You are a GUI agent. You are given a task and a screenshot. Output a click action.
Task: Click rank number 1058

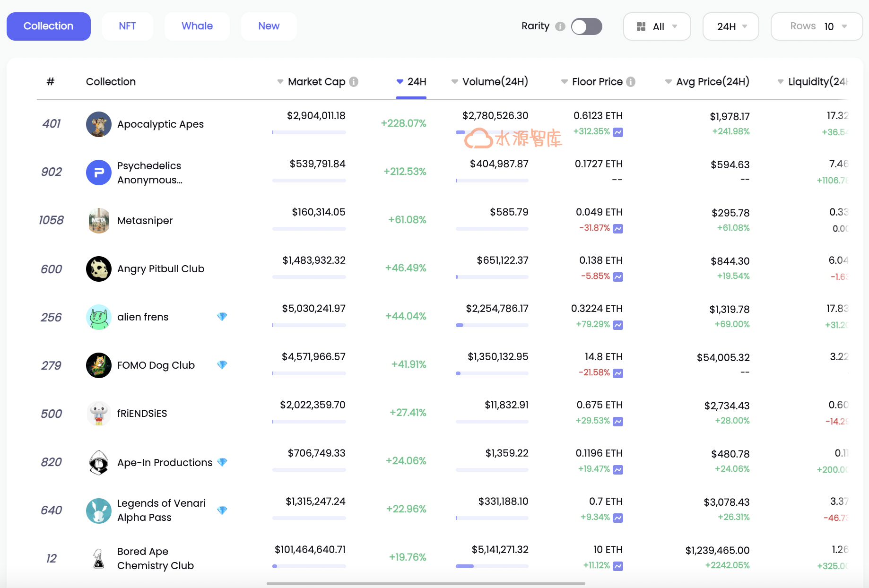pos(52,220)
